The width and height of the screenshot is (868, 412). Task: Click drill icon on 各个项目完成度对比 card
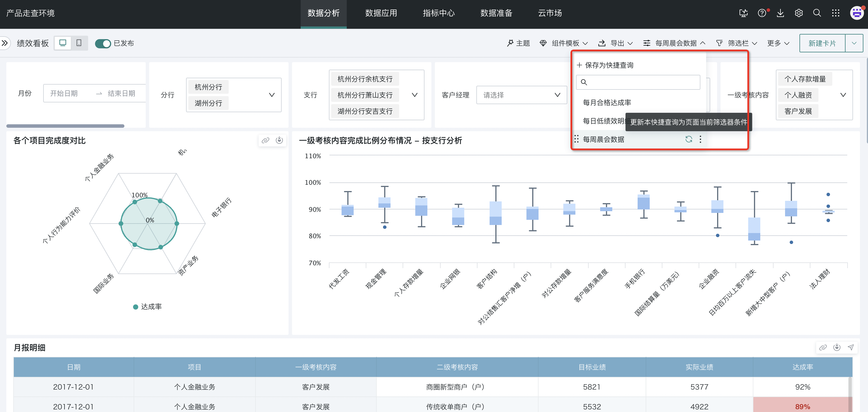(x=279, y=140)
